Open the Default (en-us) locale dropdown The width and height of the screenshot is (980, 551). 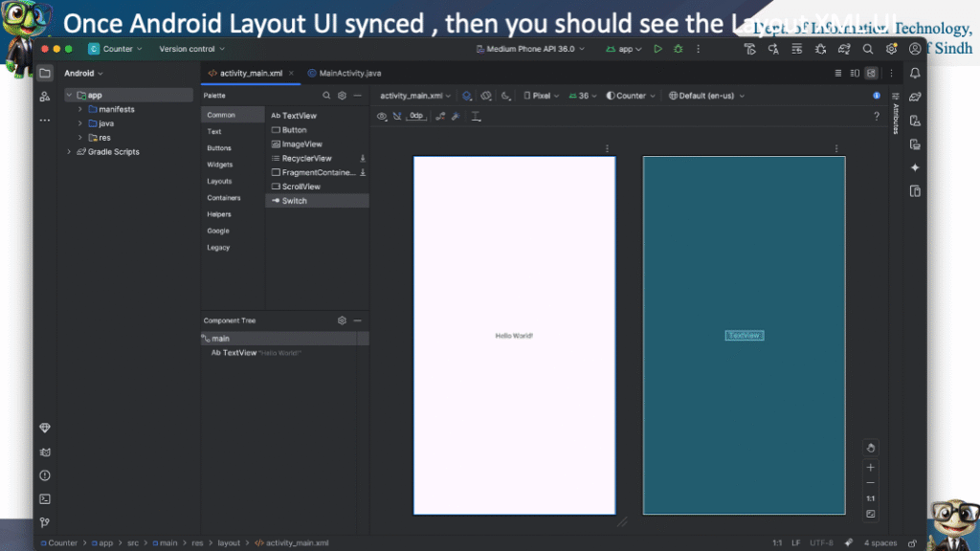pos(706,96)
